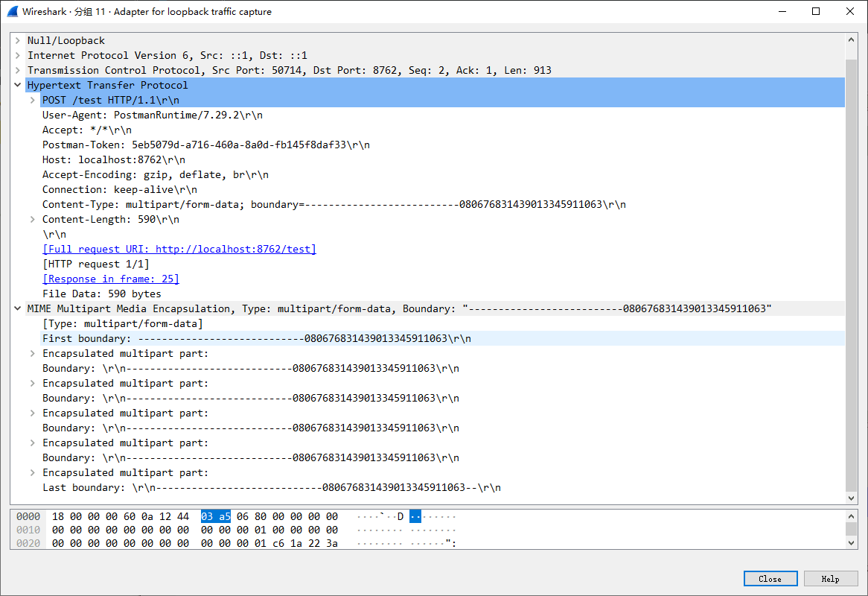Image resolution: width=868 pixels, height=596 pixels.
Task: Expand the Internet Protocol Version 6 node
Action: point(18,55)
